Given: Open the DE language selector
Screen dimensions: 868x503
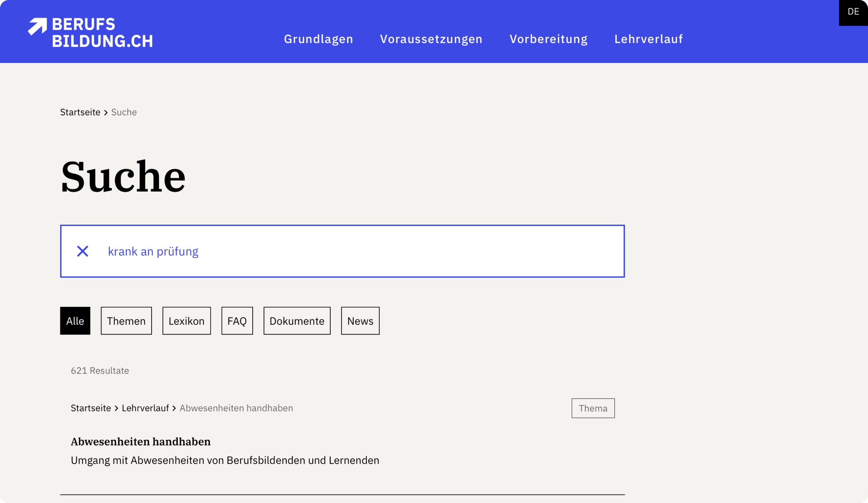Looking at the screenshot, I should click(853, 12).
